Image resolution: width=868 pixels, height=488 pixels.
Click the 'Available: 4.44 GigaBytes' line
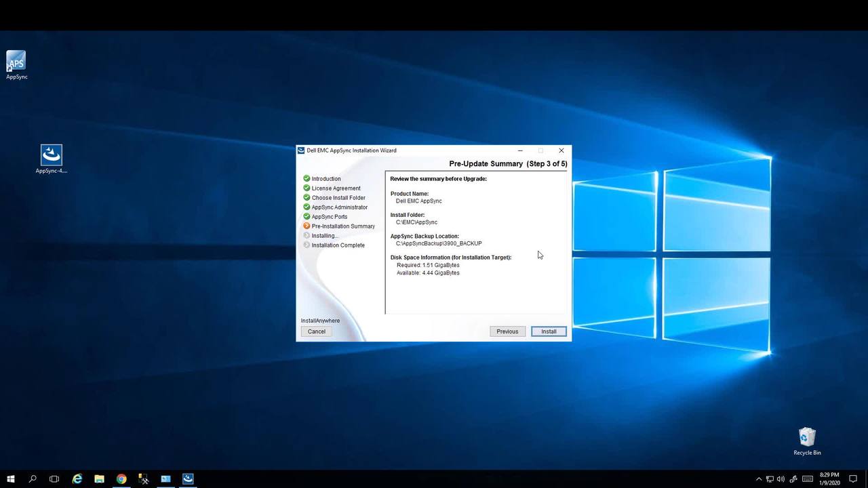click(428, 273)
